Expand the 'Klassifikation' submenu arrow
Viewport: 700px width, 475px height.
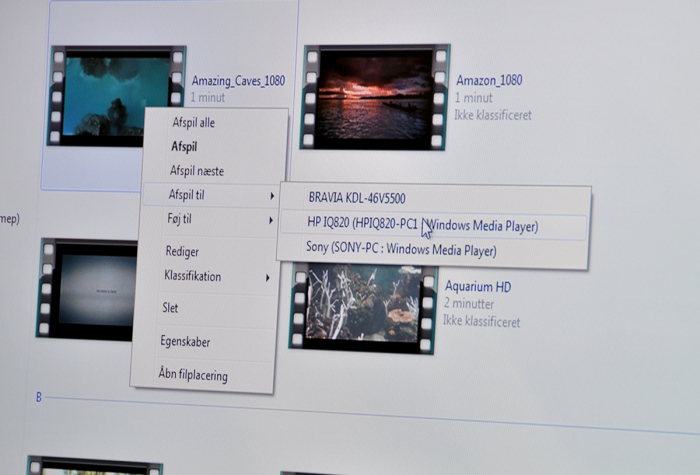pos(267,278)
